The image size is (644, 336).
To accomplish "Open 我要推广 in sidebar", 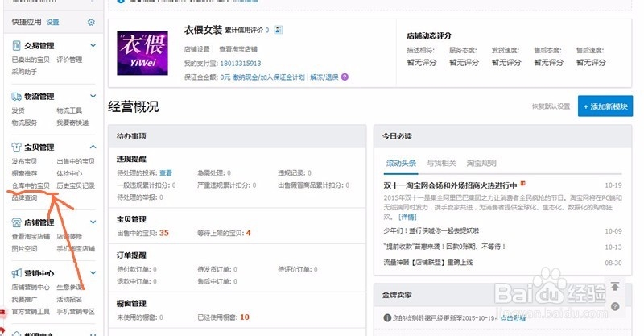I will coord(24,300).
